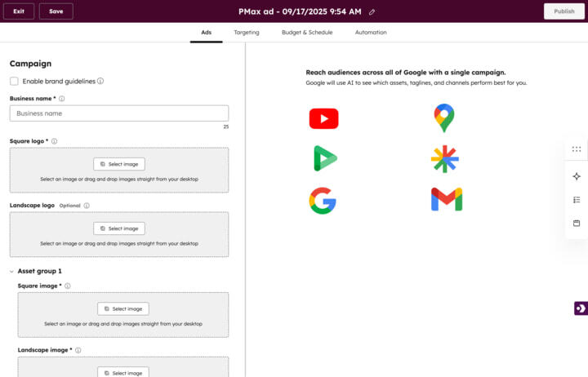Click the ad title 'PMax ad - 09/17/2025 9:54 AM'
Screen dimensions: 588x377
click(300, 11)
